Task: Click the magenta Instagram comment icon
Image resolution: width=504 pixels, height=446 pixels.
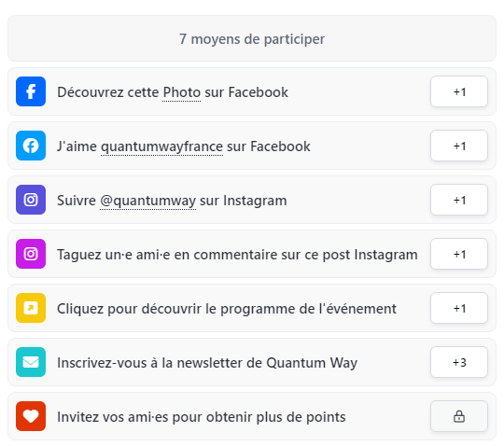Action: [x=31, y=254]
